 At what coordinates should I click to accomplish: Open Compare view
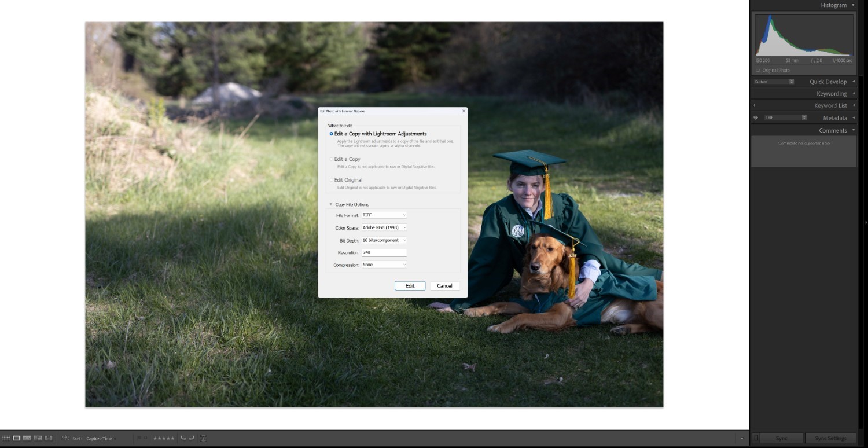click(26, 438)
